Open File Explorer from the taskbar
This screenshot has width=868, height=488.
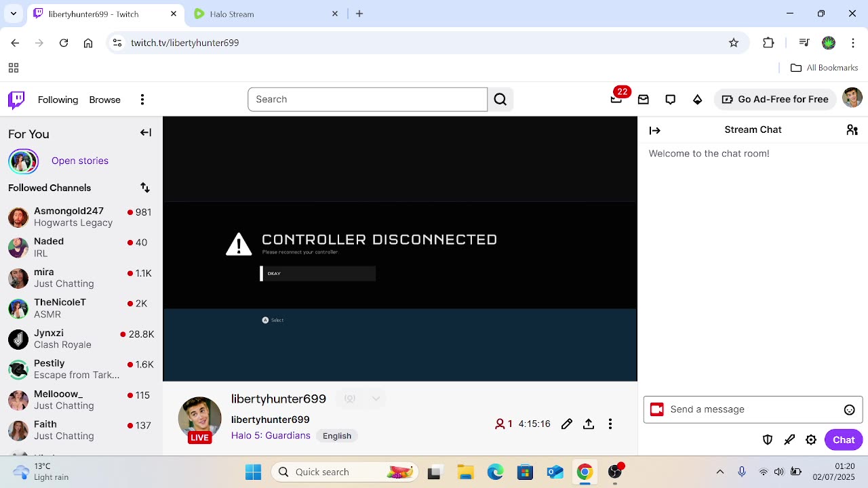click(465, 472)
